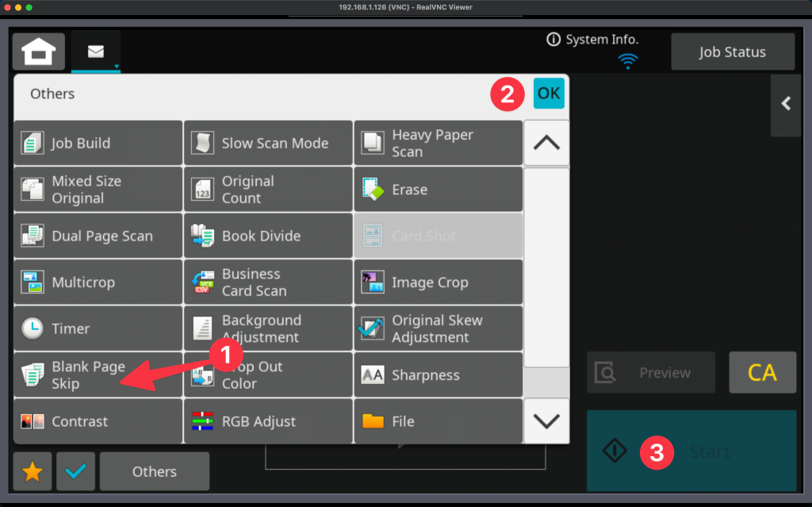812x507 pixels.
Task: Open the Erase function
Action: point(438,190)
